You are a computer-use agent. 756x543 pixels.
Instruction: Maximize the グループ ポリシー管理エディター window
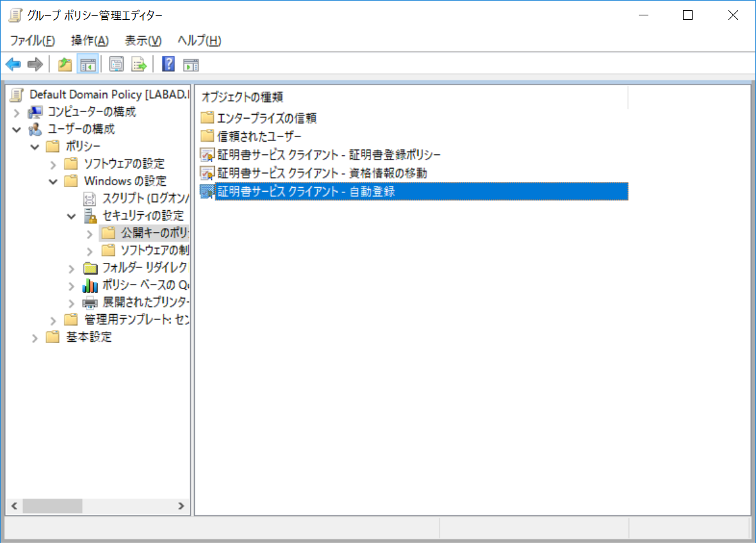pos(687,15)
